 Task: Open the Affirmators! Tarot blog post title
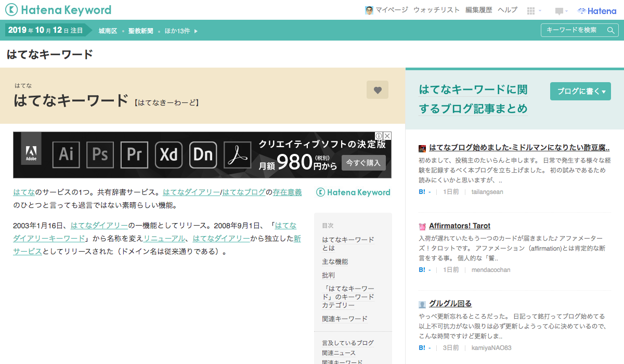pos(460,226)
